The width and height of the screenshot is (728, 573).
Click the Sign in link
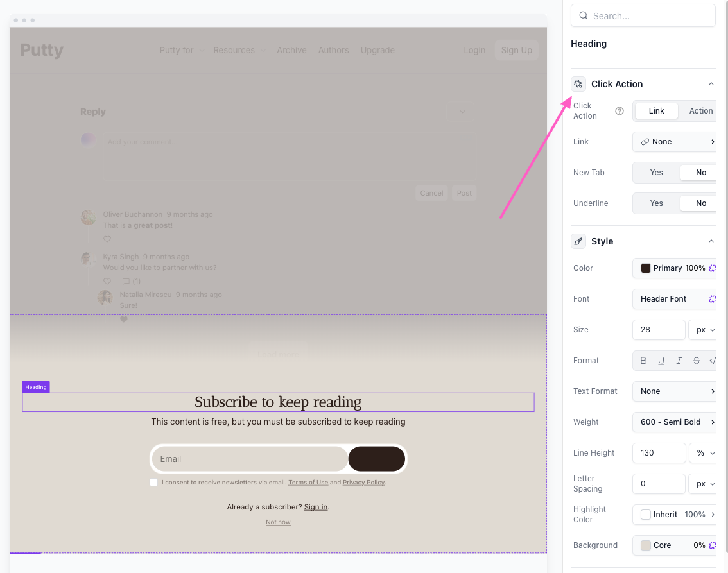315,507
